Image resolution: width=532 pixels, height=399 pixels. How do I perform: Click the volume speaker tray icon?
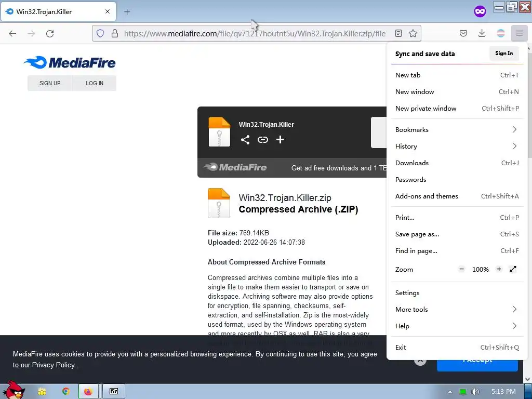click(x=475, y=392)
